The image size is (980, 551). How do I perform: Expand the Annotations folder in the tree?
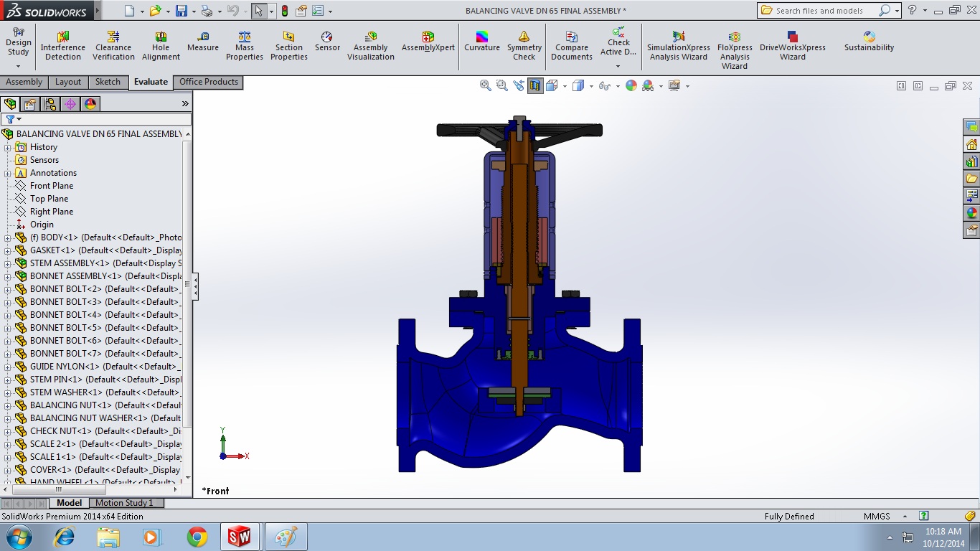(x=6, y=172)
